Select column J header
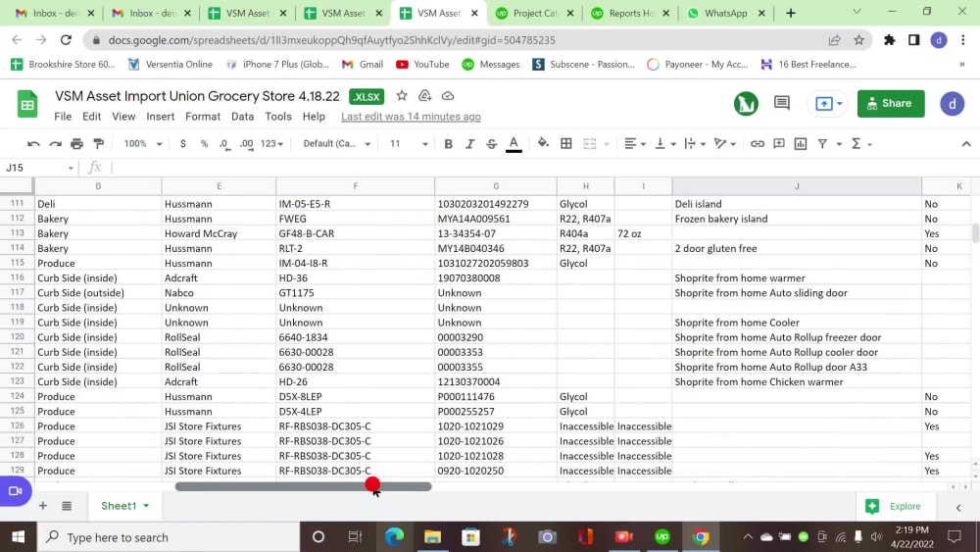 pyautogui.click(x=796, y=185)
